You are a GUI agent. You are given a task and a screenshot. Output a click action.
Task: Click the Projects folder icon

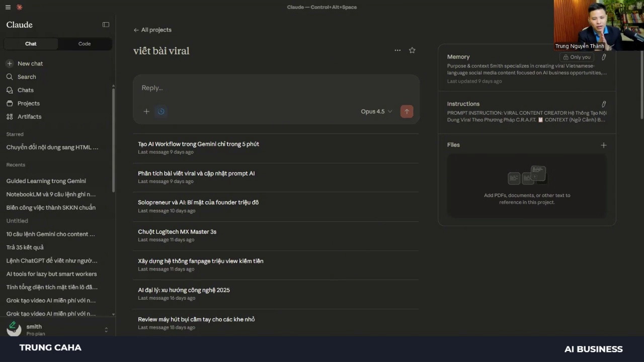pyautogui.click(x=10, y=103)
